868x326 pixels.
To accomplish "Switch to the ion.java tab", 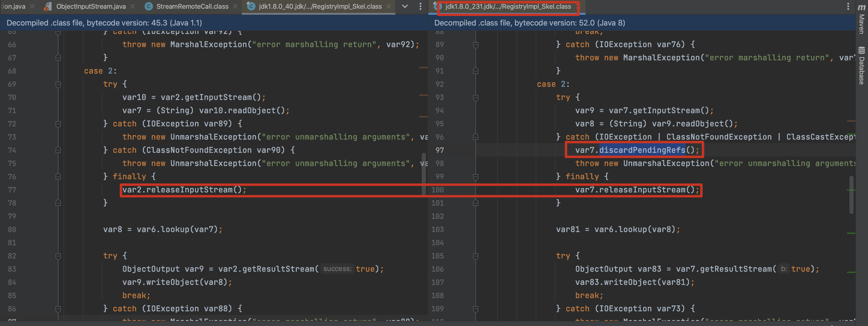I will coord(14,6).
